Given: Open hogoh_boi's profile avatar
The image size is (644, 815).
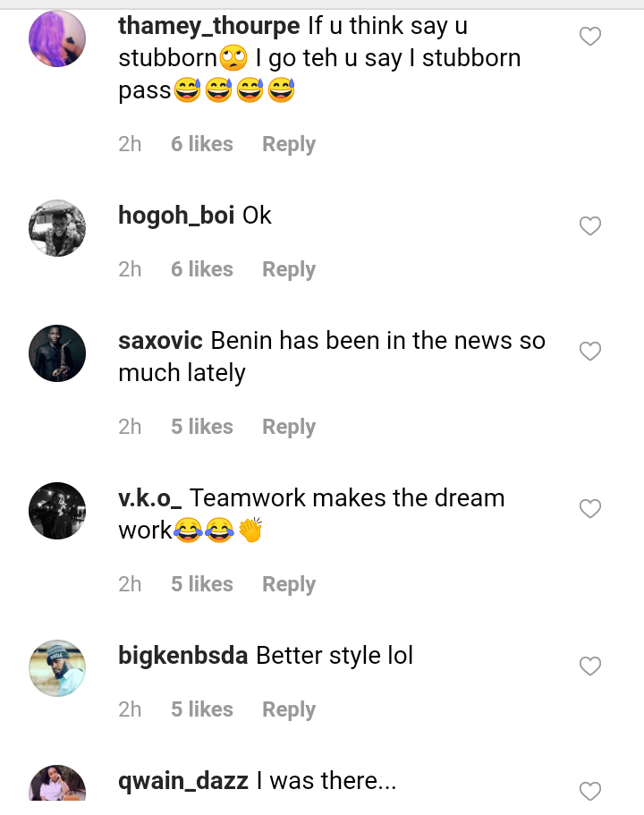Looking at the screenshot, I should pos(57,228).
